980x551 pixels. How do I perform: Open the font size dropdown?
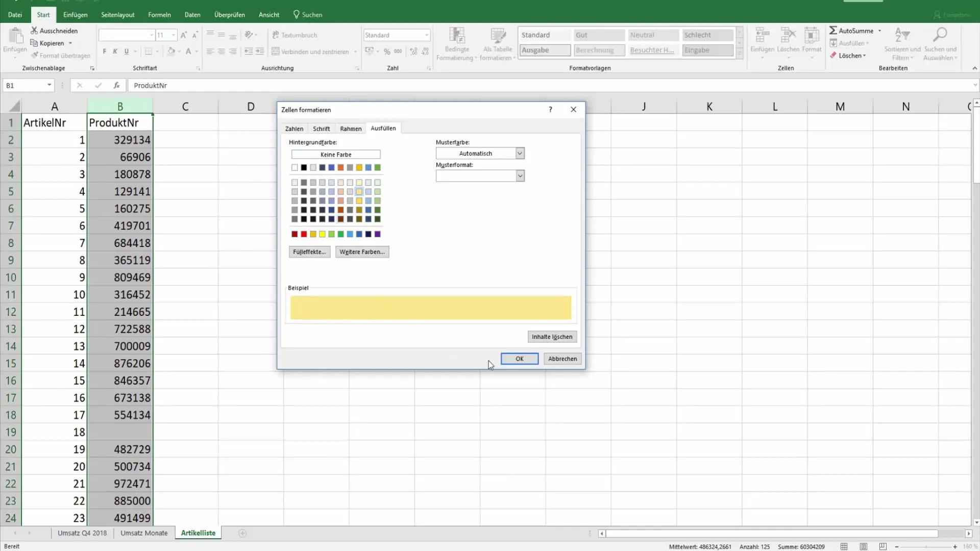point(174,35)
